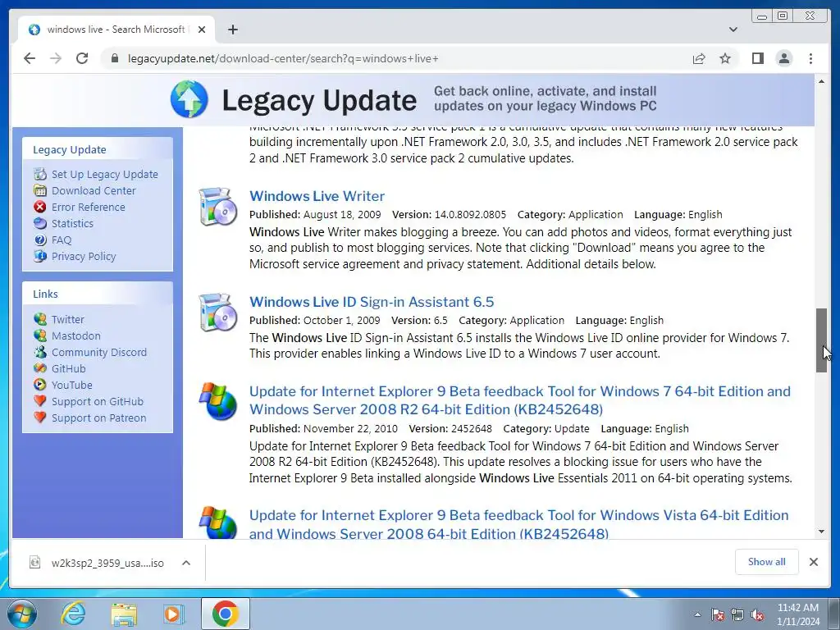The width and height of the screenshot is (840, 630).
Task: Click the Chrome taskbar button
Action: [x=225, y=614]
